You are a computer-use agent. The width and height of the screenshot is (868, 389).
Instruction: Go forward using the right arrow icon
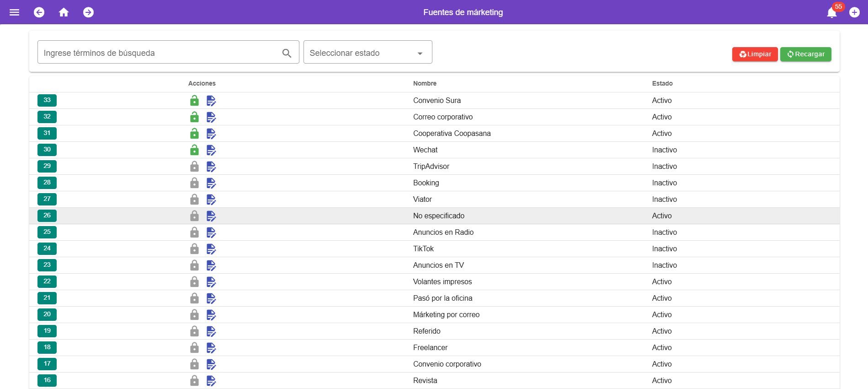click(x=89, y=12)
